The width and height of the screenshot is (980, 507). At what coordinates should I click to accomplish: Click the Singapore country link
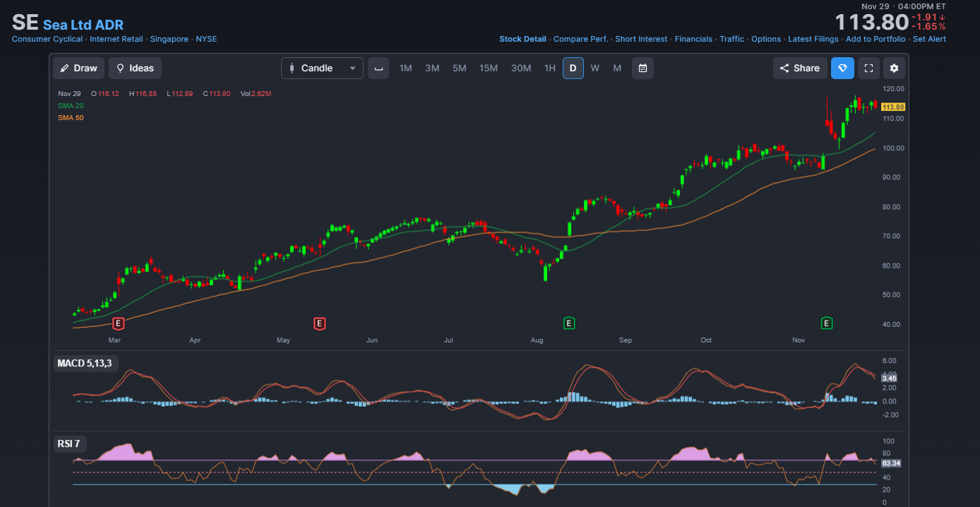pyautogui.click(x=169, y=39)
